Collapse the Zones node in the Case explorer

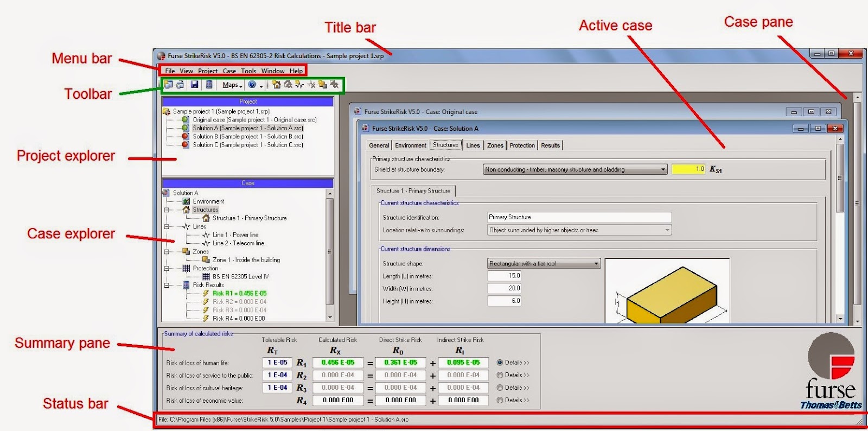point(167,252)
